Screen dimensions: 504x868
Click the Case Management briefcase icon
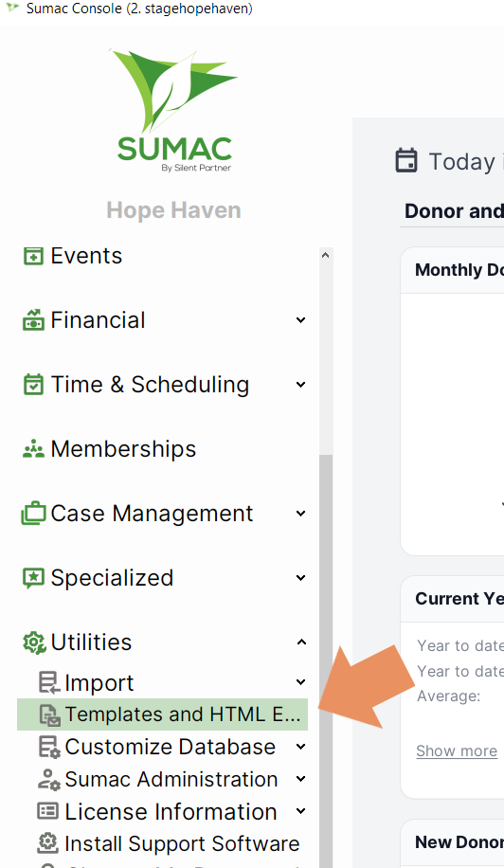click(33, 514)
